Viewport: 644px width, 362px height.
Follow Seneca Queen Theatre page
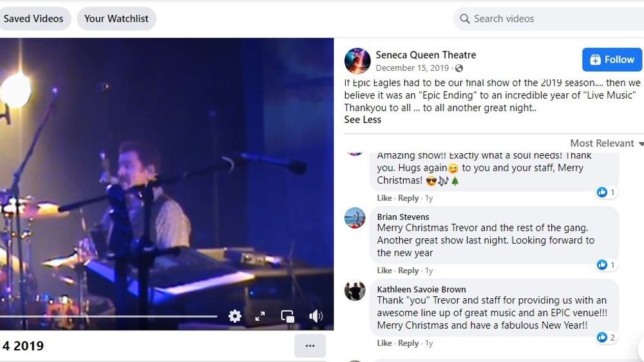[612, 60]
